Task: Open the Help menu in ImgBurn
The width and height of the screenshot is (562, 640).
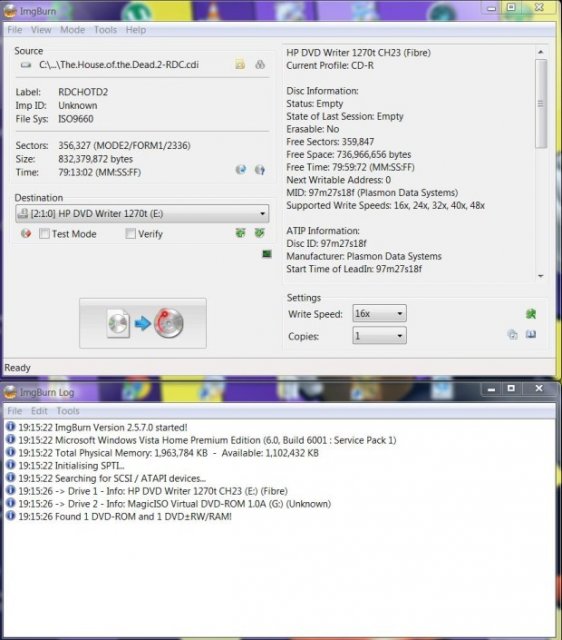Action: click(x=136, y=30)
